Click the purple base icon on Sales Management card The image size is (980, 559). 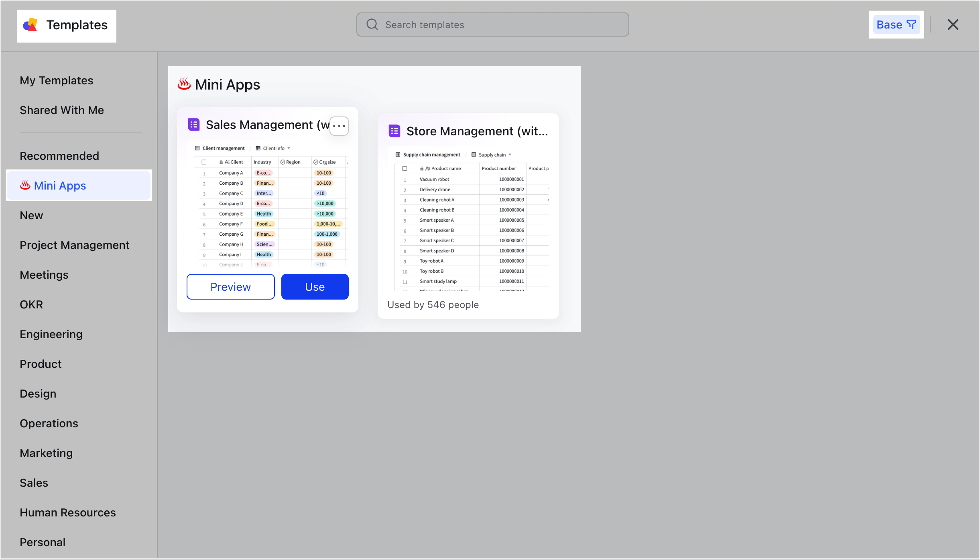point(194,124)
